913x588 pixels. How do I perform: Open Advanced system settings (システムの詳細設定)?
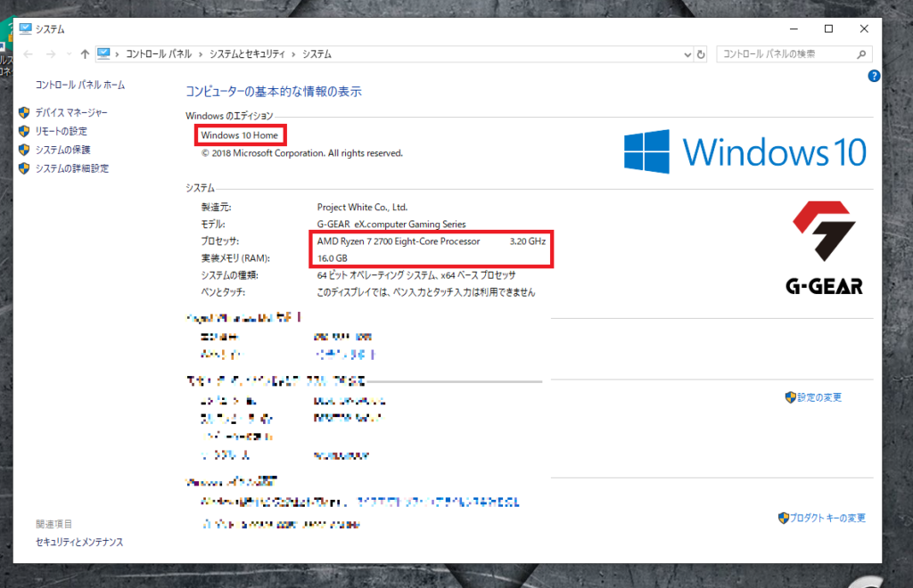click(x=71, y=168)
